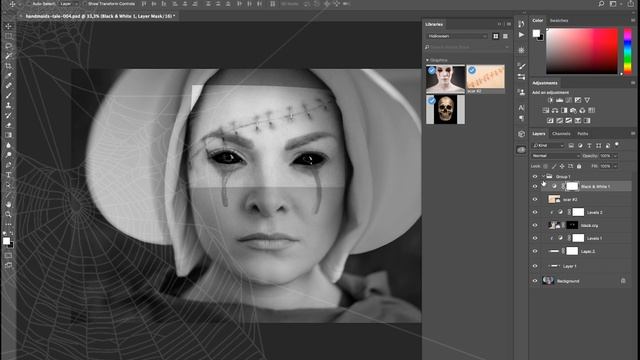Open the Layers panel options menu
Image resolution: width=640 pixels, height=360 pixels.
tap(633, 133)
